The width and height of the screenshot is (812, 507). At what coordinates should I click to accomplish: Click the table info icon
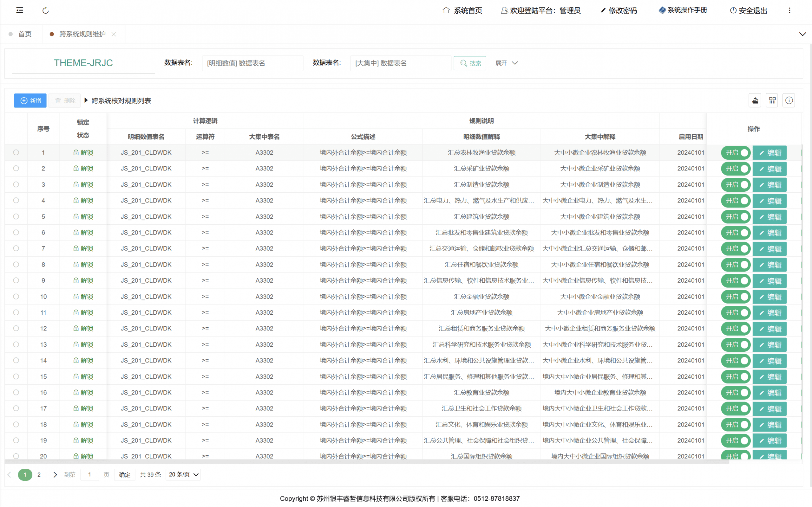pos(789,100)
